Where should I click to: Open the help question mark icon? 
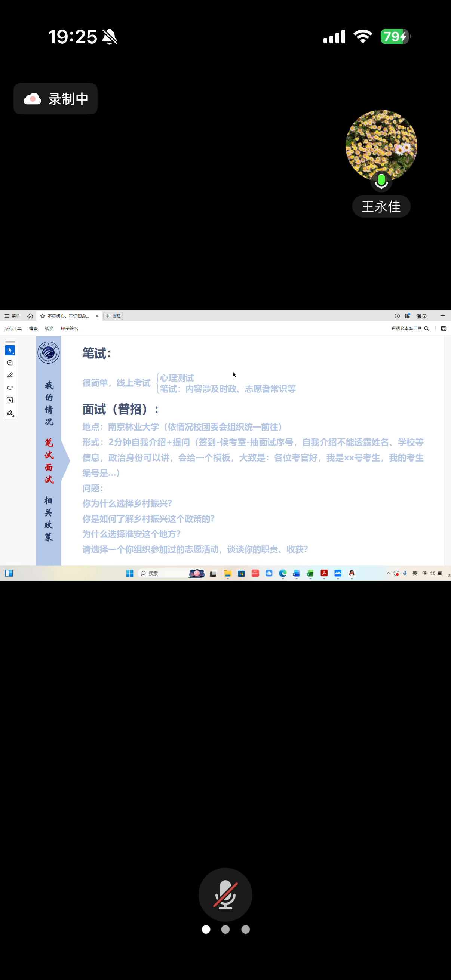pyautogui.click(x=397, y=316)
